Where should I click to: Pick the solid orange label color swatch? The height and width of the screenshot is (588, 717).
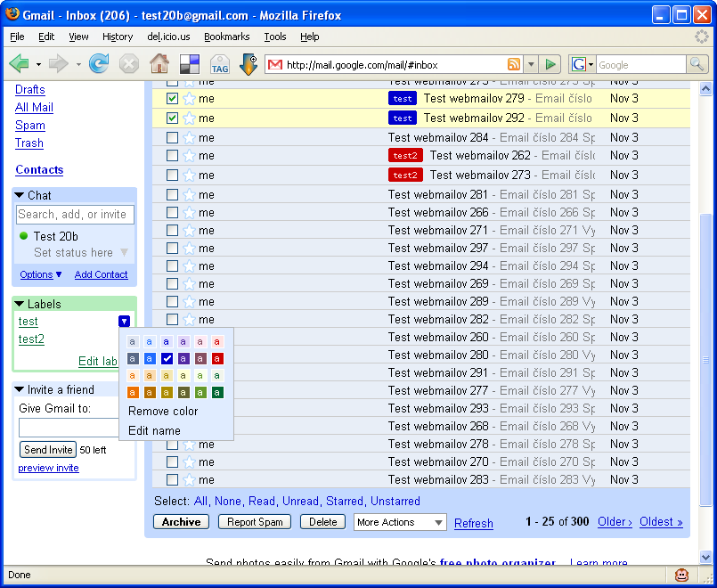point(133,392)
